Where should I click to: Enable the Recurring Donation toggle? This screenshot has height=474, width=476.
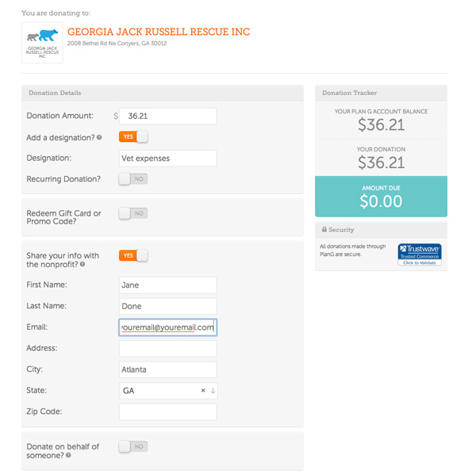pyautogui.click(x=133, y=179)
